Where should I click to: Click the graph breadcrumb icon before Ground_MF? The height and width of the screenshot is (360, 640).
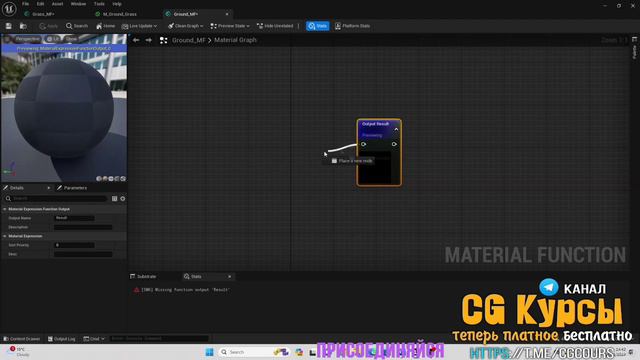pos(163,40)
